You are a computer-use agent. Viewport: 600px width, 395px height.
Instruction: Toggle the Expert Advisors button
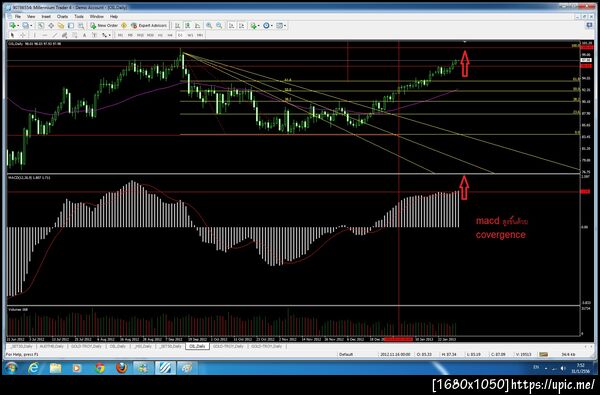point(149,25)
